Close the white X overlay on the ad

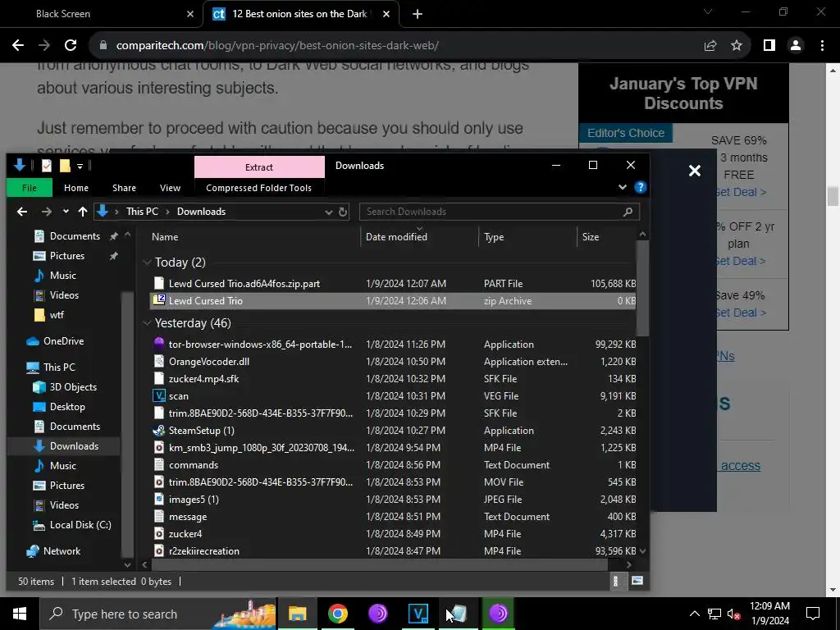694,171
